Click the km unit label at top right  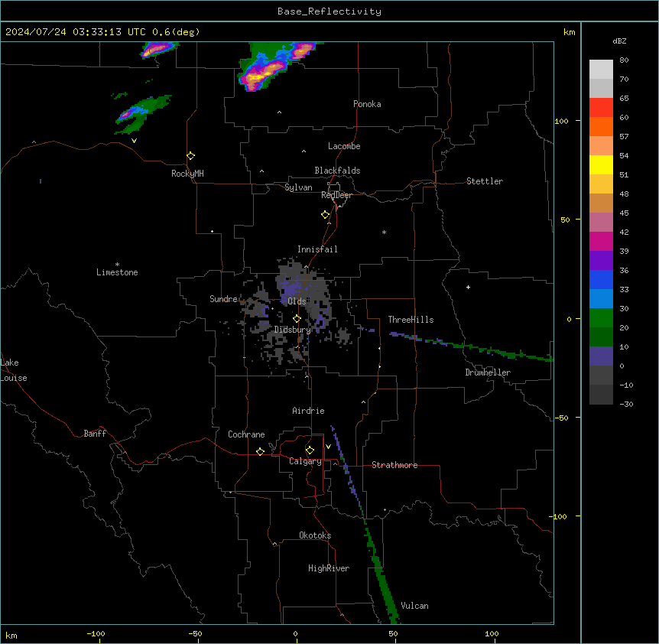click(x=569, y=32)
